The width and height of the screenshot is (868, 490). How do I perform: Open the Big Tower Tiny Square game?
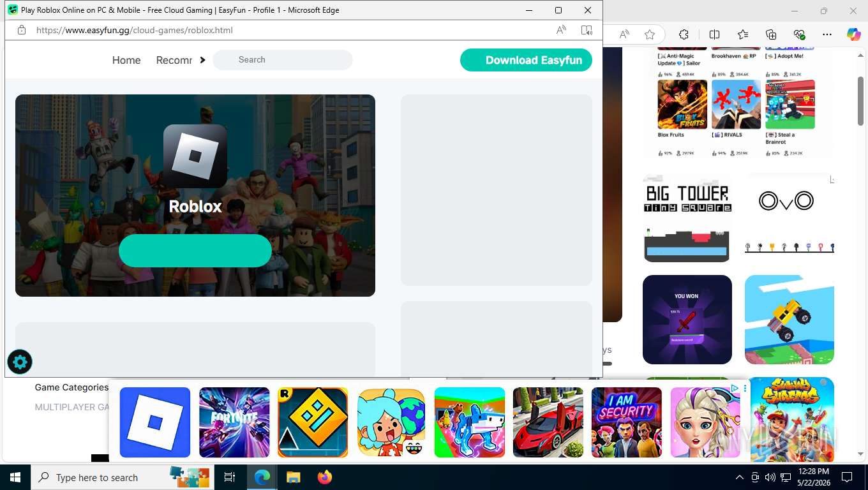coord(687,218)
